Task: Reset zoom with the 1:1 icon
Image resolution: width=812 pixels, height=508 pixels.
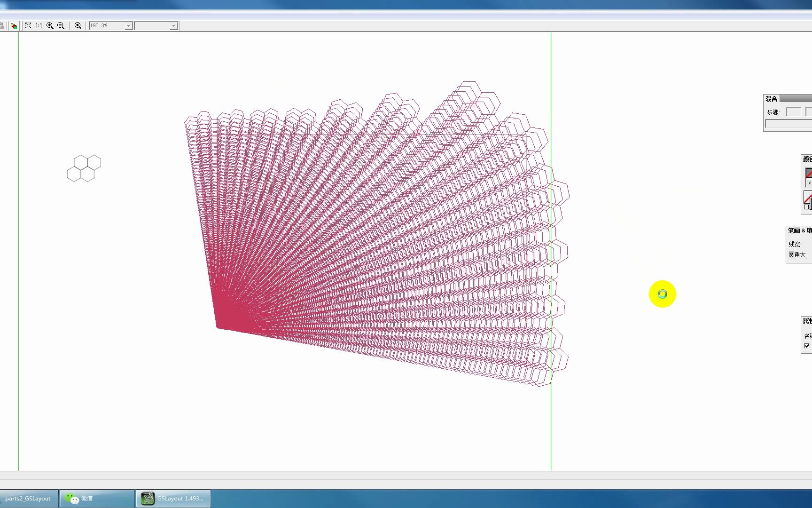Action: click(x=39, y=26)
